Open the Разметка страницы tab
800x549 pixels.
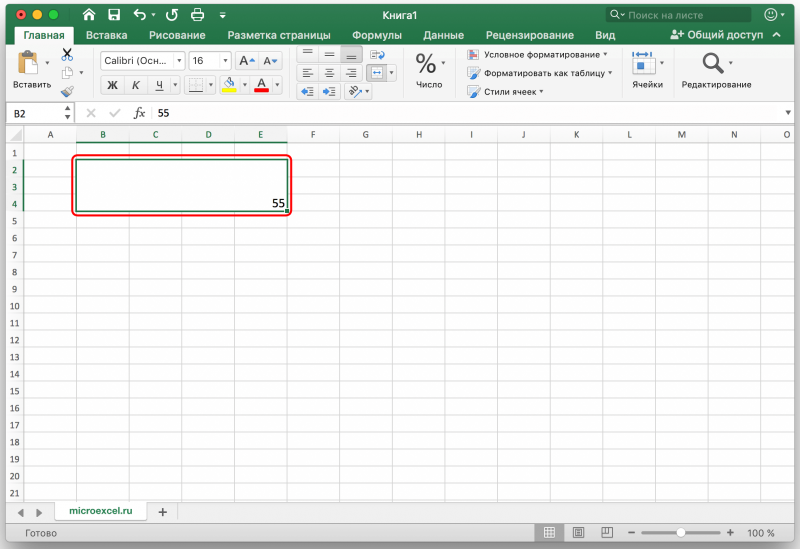(279, 35)
